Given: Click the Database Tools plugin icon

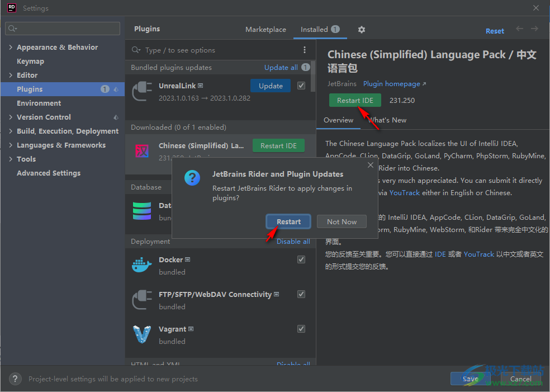Looking at the screenshot, I should tap(142, 211).
